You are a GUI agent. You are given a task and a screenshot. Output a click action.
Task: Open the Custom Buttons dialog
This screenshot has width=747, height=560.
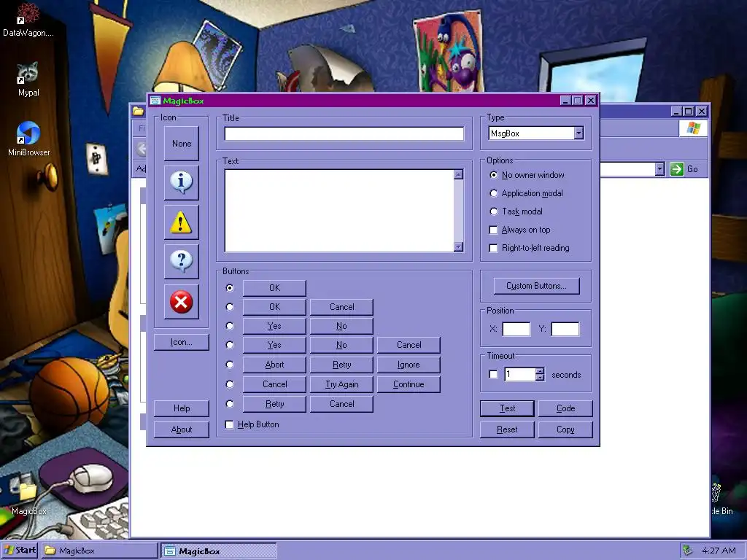coord(536,286)
